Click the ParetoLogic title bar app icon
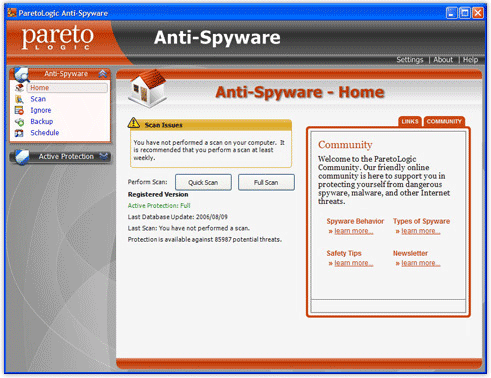The image size is (491, 378). pyautogui.click(x=12, y=13)
